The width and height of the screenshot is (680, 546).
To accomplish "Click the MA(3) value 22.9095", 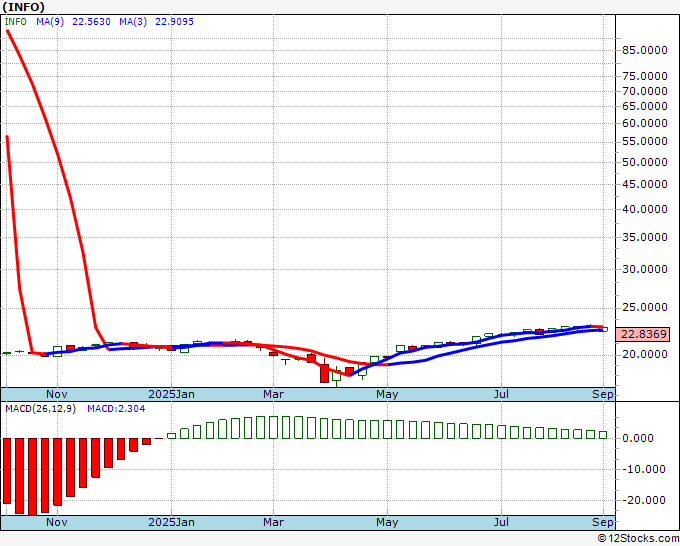I will tap(174, 22).
